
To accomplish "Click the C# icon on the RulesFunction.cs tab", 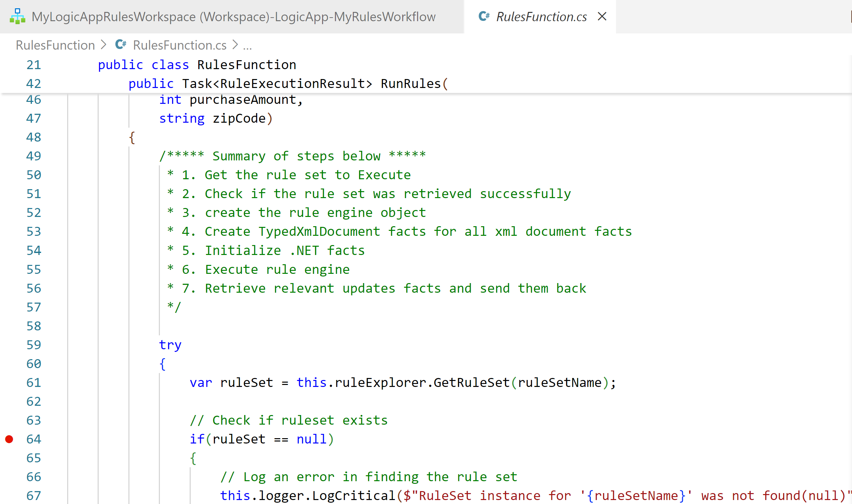I will tap(484, 16).
